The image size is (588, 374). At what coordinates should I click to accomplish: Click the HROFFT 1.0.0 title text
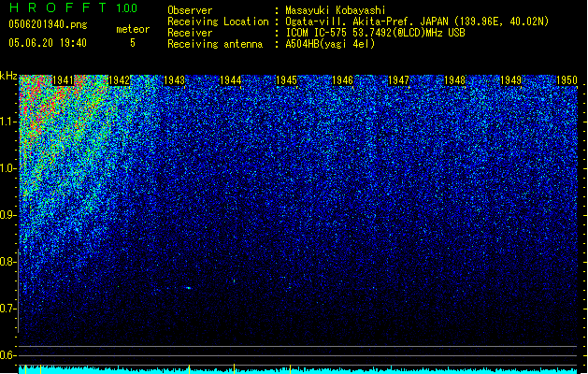pyautogui.click(x=73, y=7)
